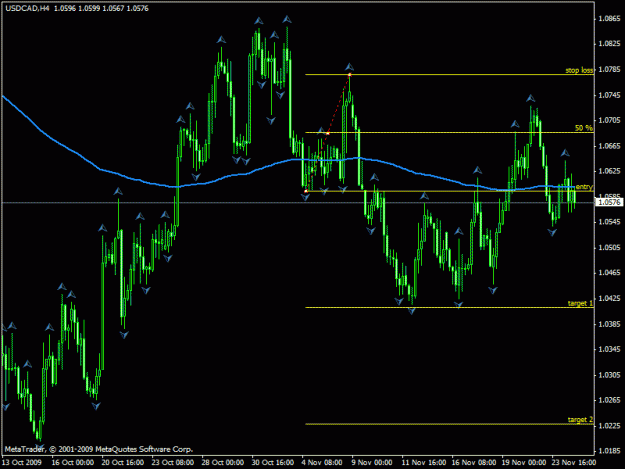Select the 'stop loss' line label
625x469 pixels.
click(579, 70)
